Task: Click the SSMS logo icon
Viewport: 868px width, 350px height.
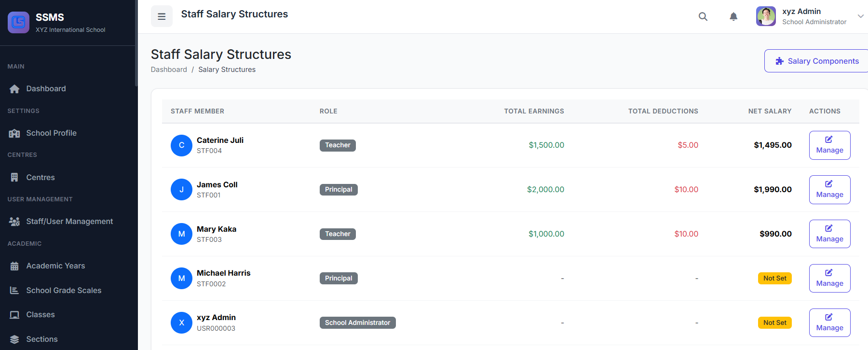Action: [x=18, y=22]
